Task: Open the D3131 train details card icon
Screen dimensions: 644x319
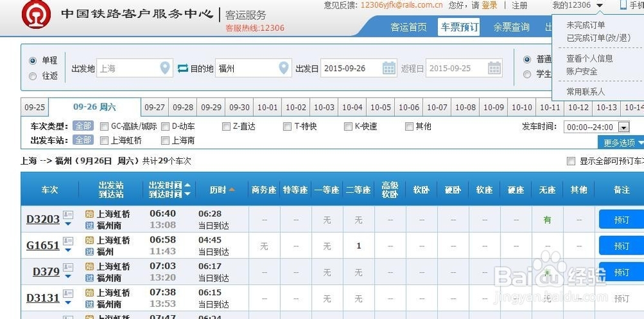Action: (68, 294)
